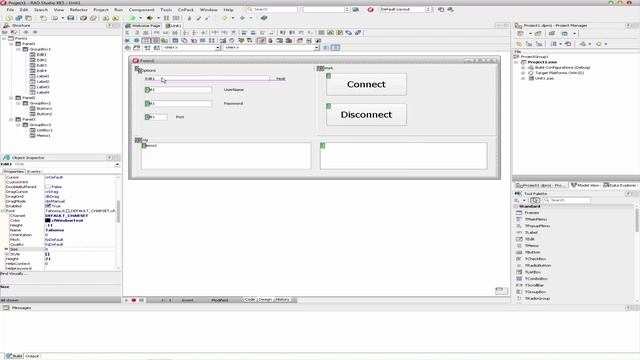Select TComboBox component in Tool Palette

(x=536, y=278)
